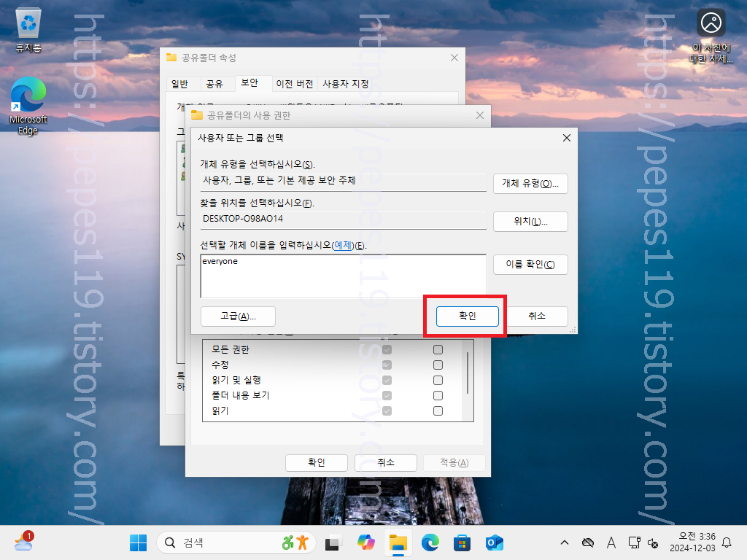This screenshot has width=747, height=560.
Task: Click the 개체 유형(O)... button
Action: (x=530, y=183)
